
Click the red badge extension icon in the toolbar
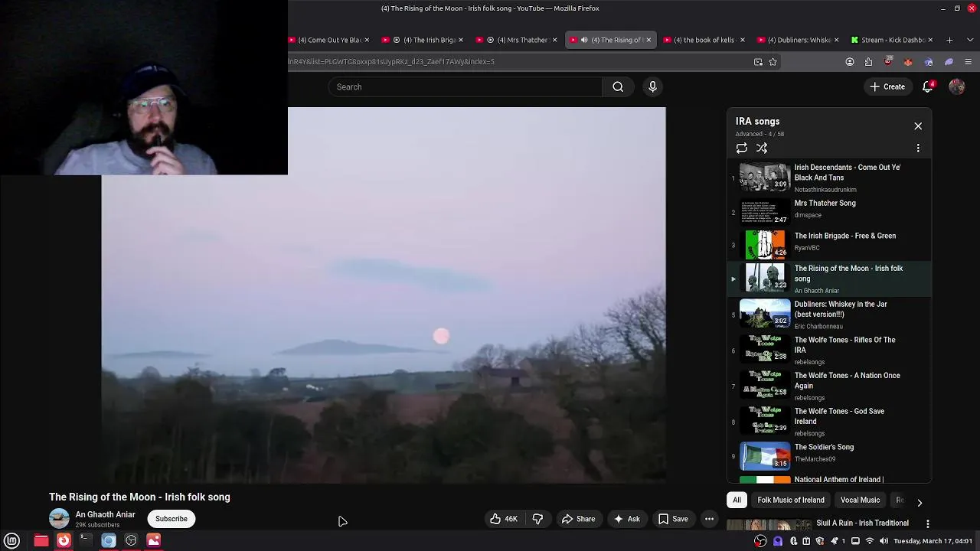888,61
